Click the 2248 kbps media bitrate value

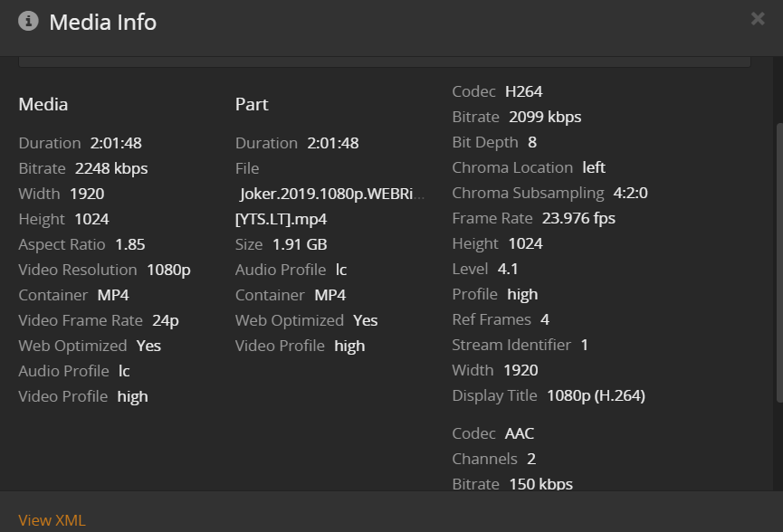point(111,168)
